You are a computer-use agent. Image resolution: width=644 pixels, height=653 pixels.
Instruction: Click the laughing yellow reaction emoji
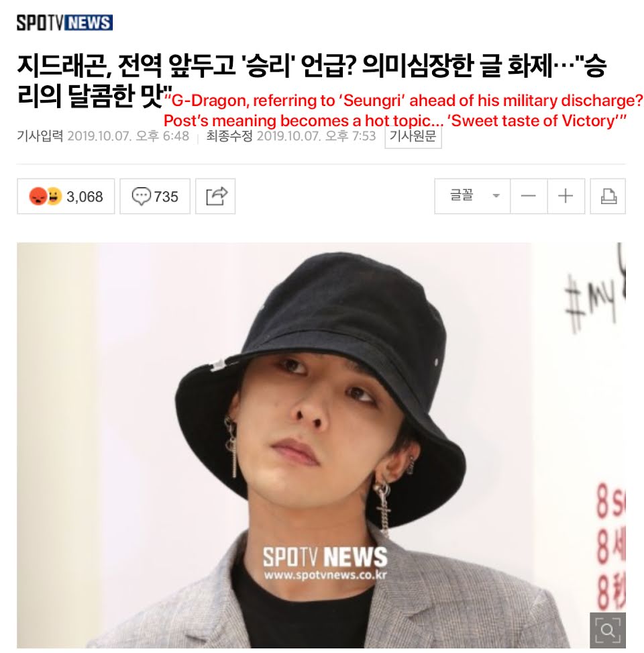pos(54,196)
